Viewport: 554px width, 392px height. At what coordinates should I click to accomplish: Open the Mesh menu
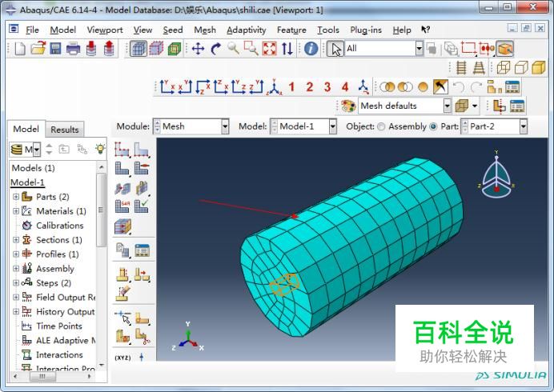pyautogui.click(x=205, y=30)
